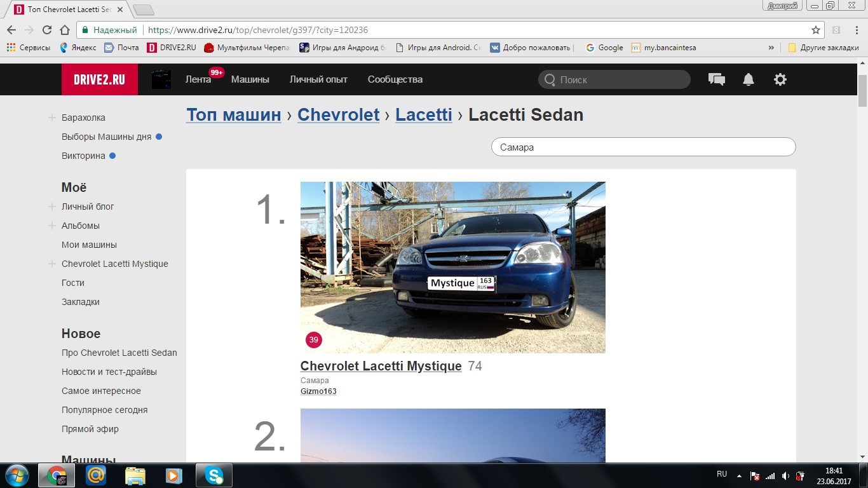
Task: Show hidden tray icons arrow
Action: point(739,475)
